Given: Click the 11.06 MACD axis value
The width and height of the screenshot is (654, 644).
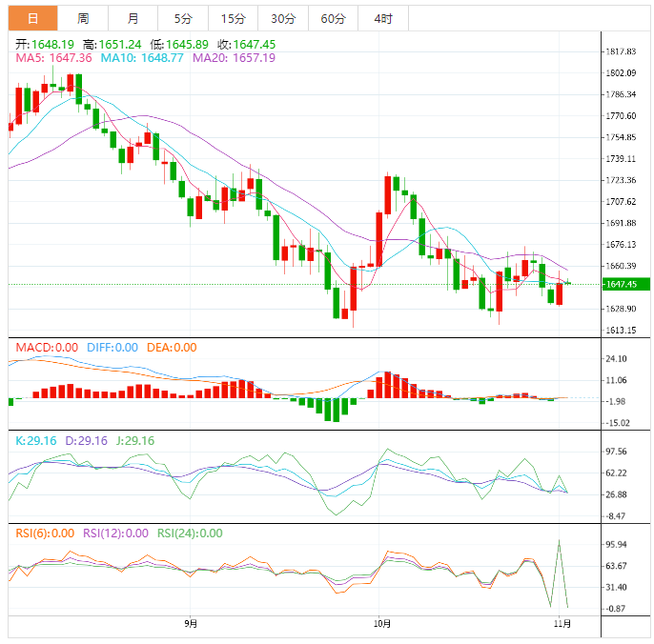Looking at the screenshot, I should click(x=616, y=380).
